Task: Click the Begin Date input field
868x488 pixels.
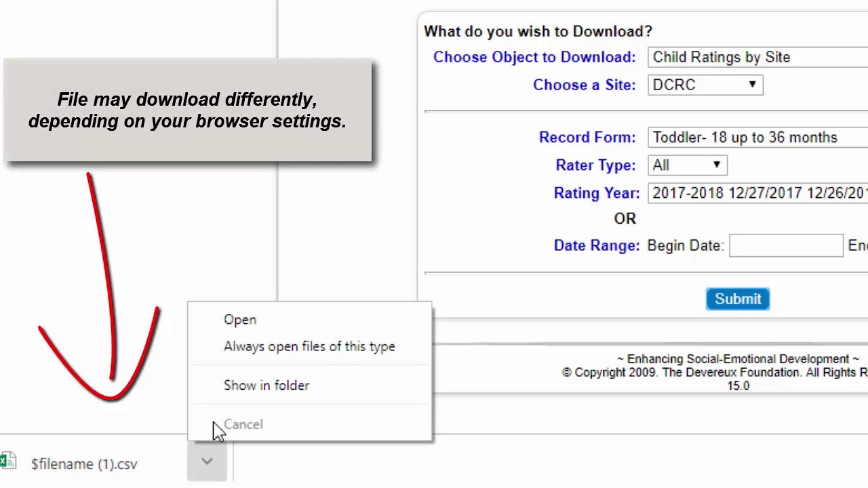Action: coord(786,245)
